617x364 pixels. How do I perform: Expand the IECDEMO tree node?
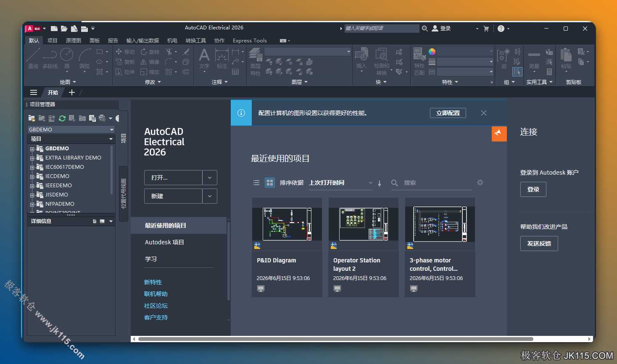click(x=32, y=176)
